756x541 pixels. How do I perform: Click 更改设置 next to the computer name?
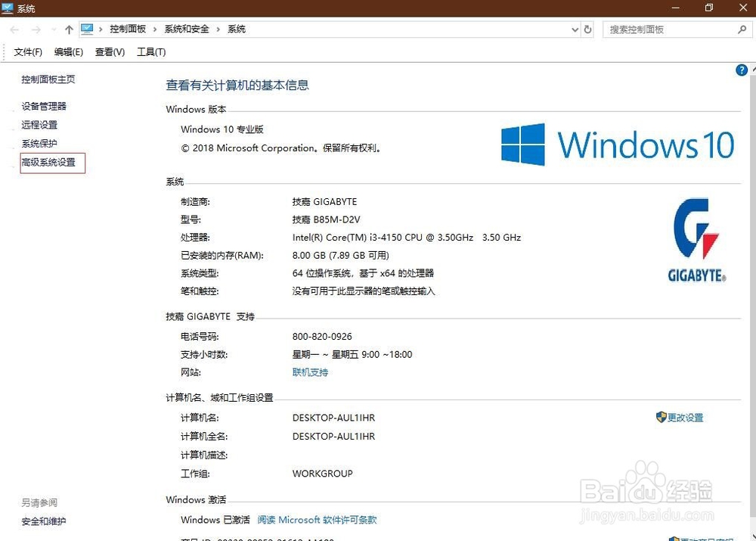[685, 418]
